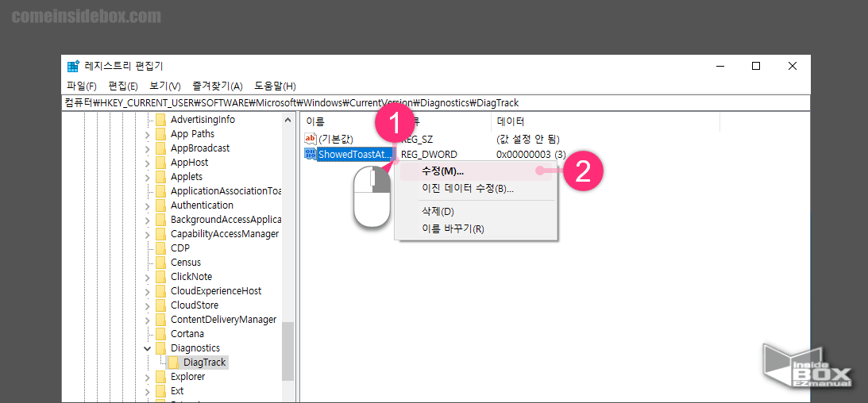Click the AppBroadcast folder icon
The height and width of the screenshot is (403, 868).
(161, 148)
